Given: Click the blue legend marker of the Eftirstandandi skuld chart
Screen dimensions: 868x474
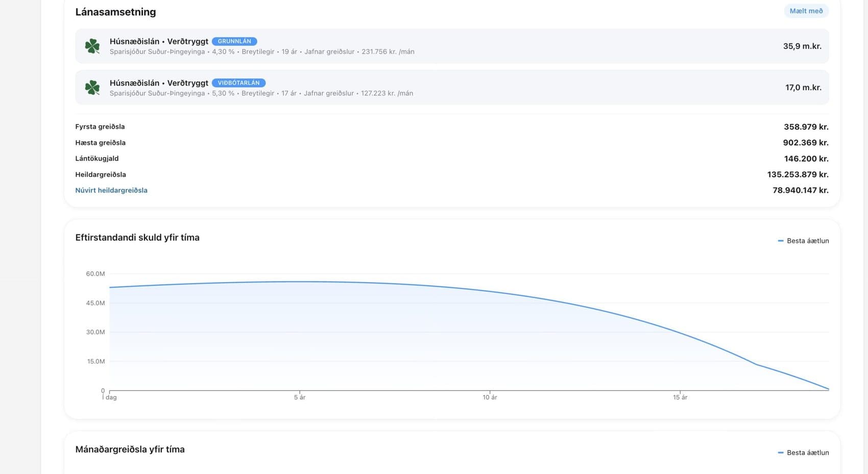Looking at the screenshot, I should click(780, 241).
